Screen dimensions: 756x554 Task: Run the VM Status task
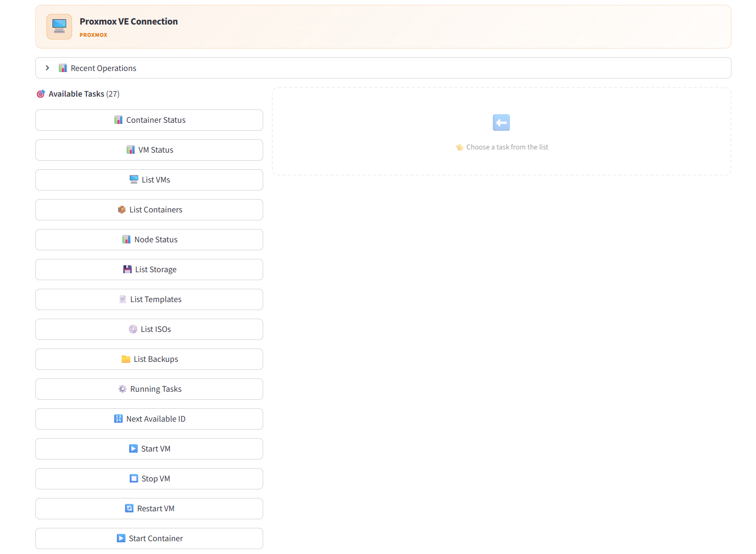[x=149, y=150]
